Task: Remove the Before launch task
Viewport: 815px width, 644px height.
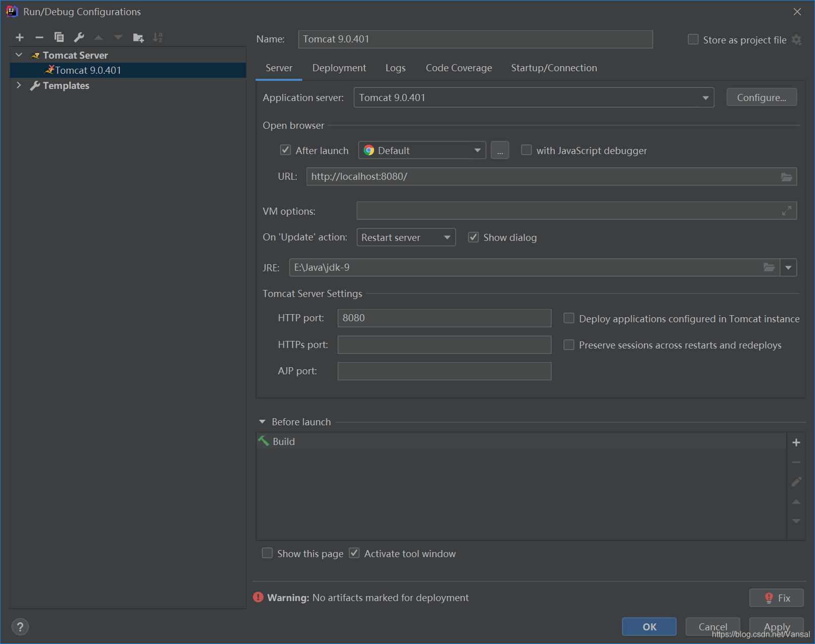Action: click(796, 462)
